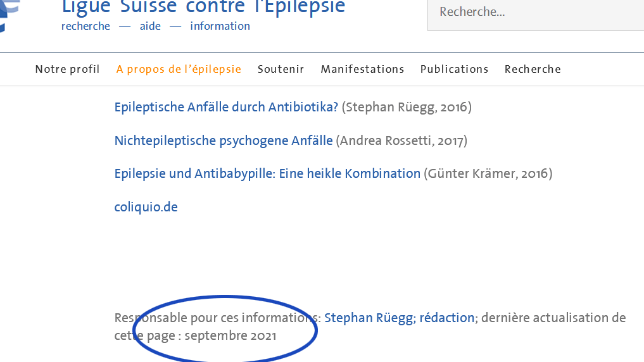Open the Notre profil menu
This screenshot has width=644, height=362.
coord(67,69)
